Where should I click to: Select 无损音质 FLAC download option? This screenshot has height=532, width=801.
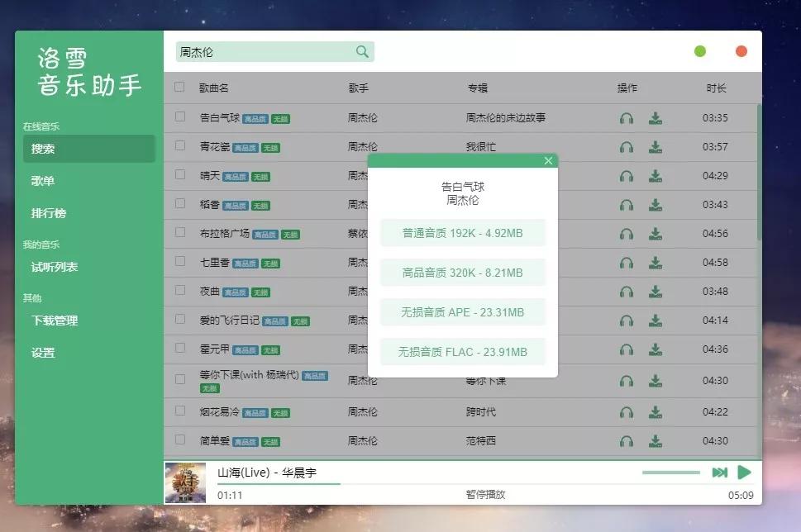pos(462,351)
